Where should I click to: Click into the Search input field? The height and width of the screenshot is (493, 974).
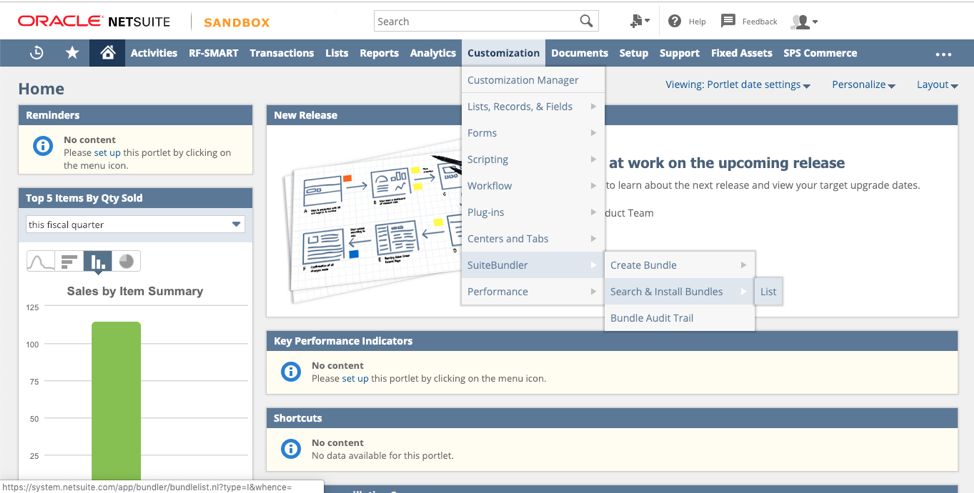(x=476, y=21)
